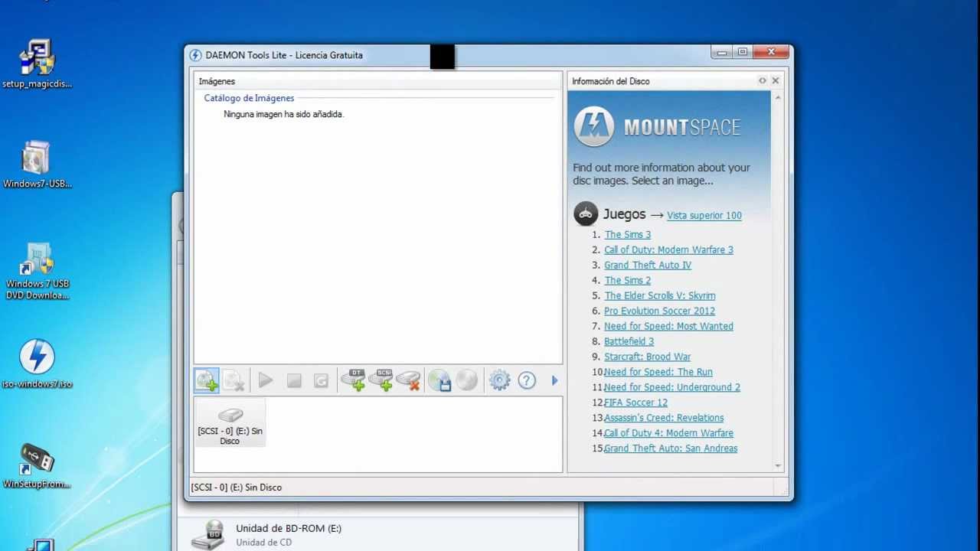980x551 pixels.
Task: Click the Burn disc icon
Action: click(x=467, y=380)
